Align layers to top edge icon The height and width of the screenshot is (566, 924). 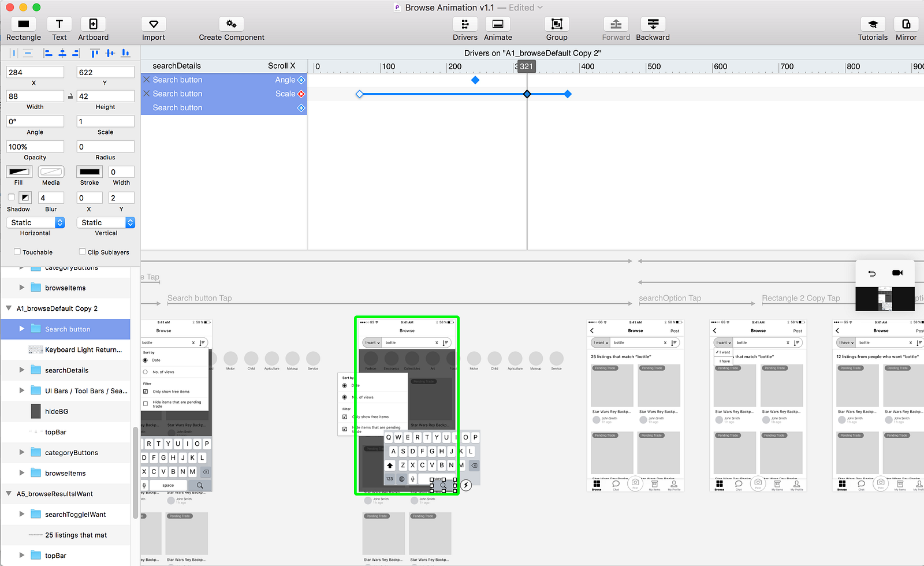[x=95, y=53]
